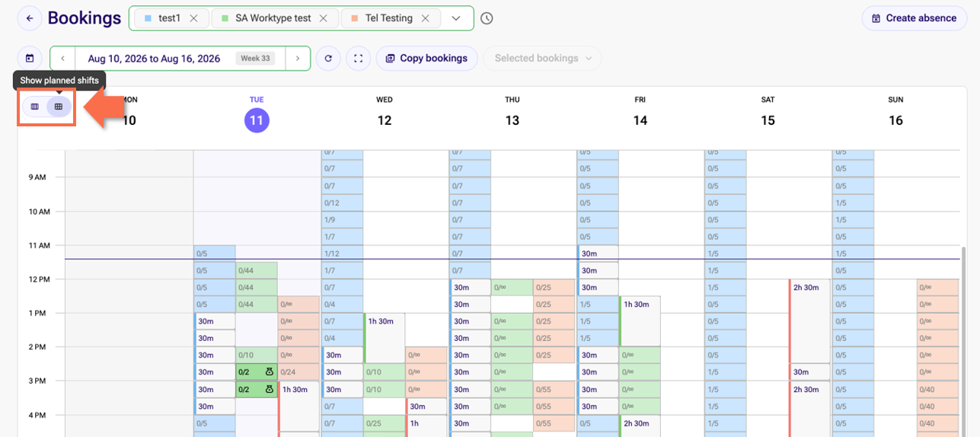Go to next week

click(298, 58)
